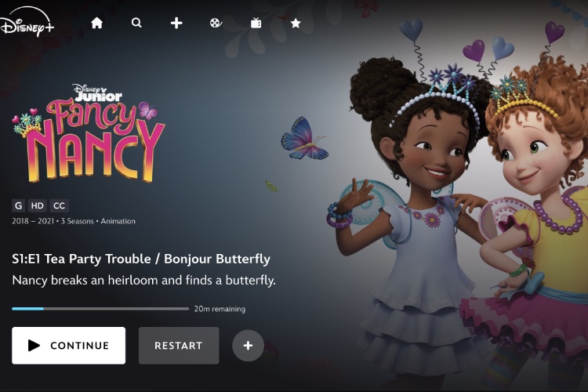Open the Movies film reel icon
Image resolution: width=588 pixels, height=392 pixels.
(x=216, y=24)
